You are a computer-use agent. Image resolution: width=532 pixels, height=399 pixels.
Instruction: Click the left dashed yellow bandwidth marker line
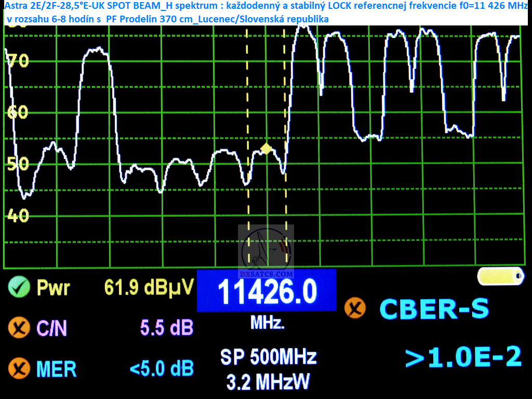[248, 104]
